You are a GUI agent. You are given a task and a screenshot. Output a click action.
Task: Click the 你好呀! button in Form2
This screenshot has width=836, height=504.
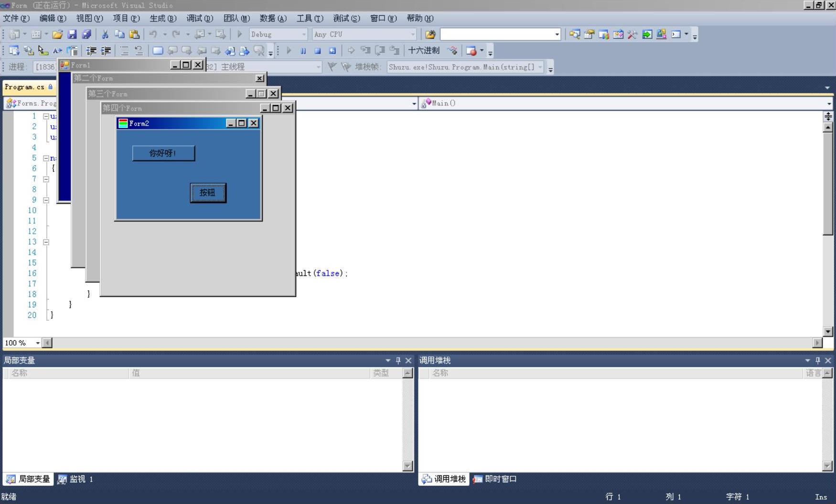163,153
